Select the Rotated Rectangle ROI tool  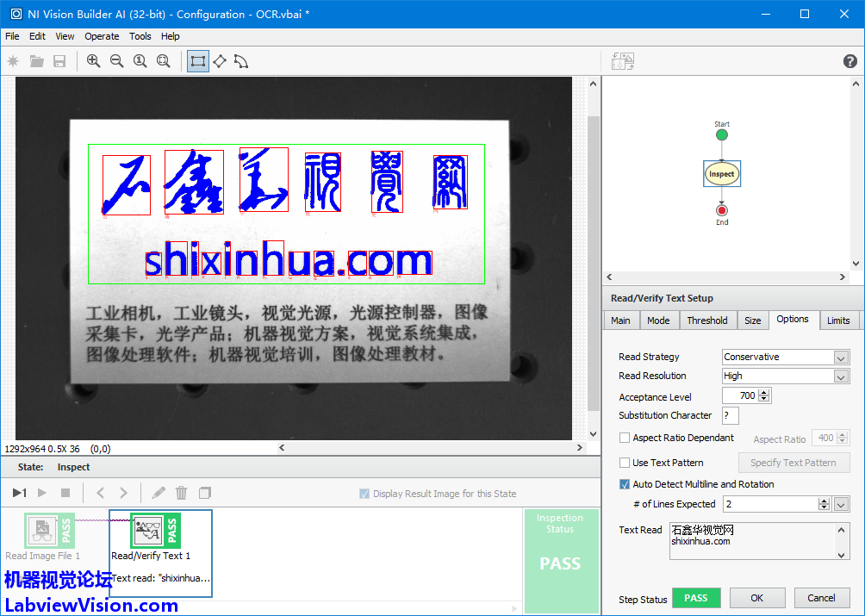click(x=220, y=61)
